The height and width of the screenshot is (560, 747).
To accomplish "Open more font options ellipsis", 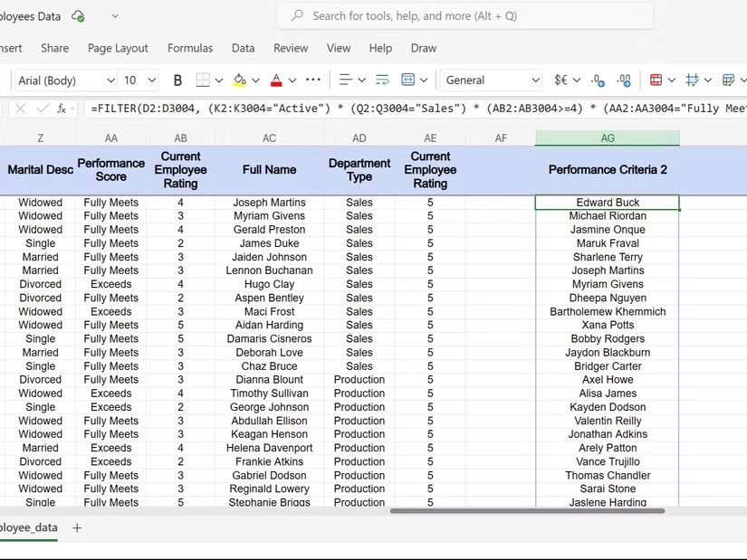I will coord(313,80).
